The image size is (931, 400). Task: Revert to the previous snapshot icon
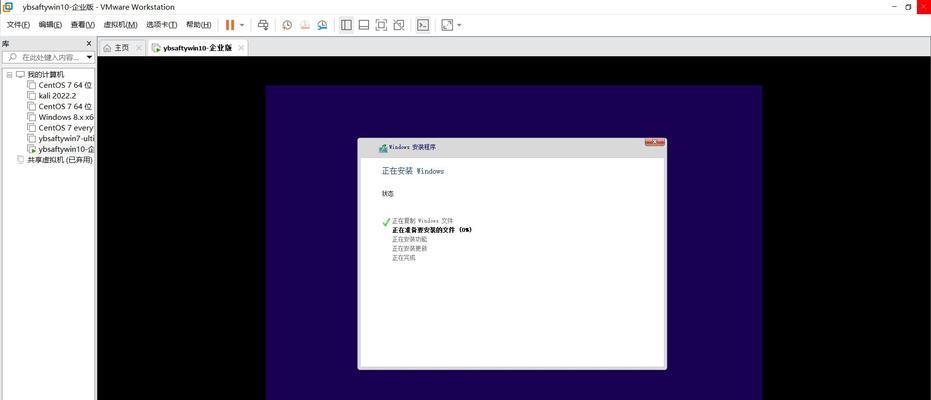(305, 25)
